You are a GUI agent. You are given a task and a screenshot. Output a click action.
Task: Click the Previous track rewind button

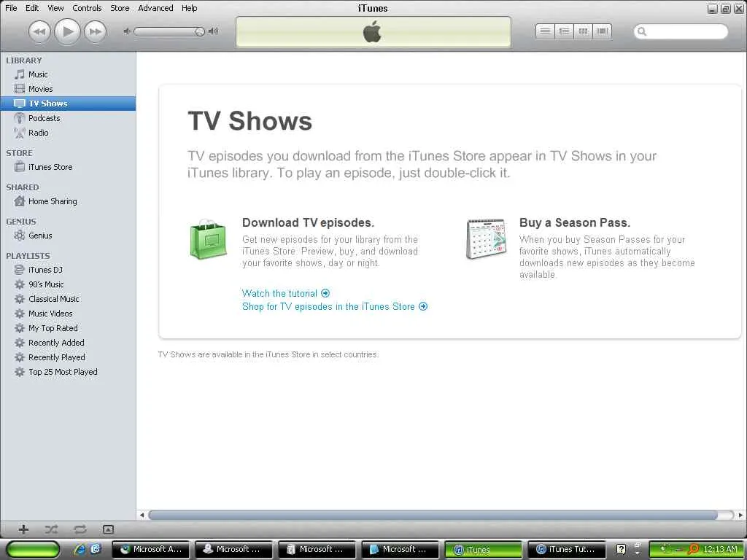point(39,32)
